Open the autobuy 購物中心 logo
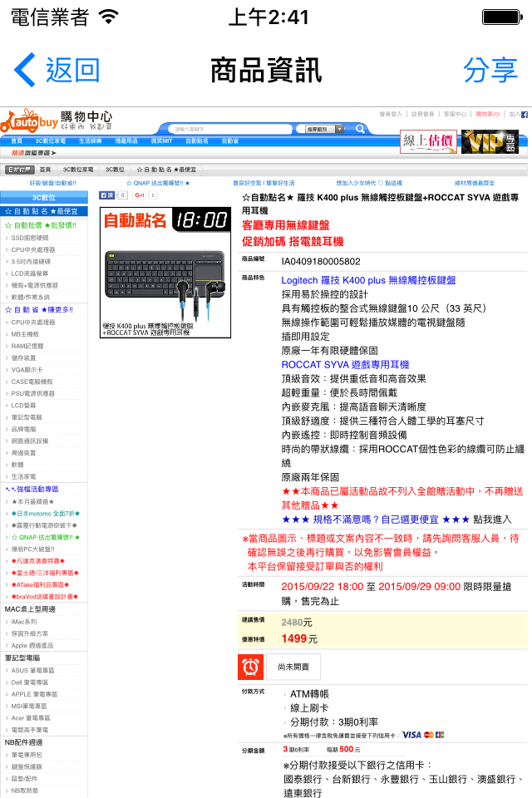 coord(56,121)
